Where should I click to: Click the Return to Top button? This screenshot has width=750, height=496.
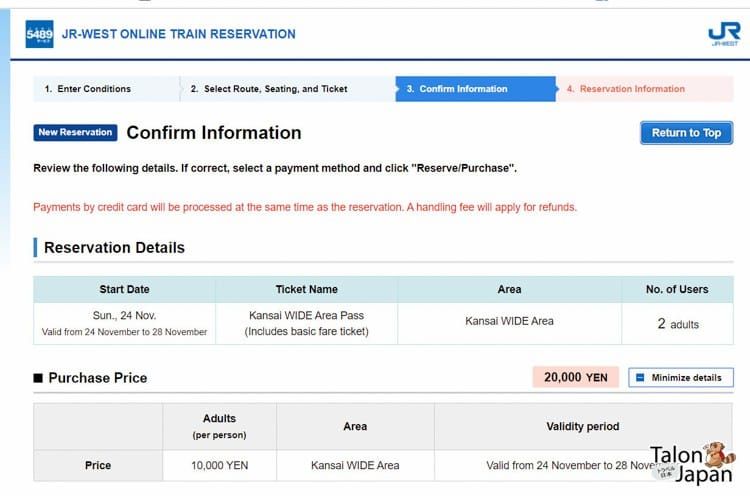(x=686, y=133)
